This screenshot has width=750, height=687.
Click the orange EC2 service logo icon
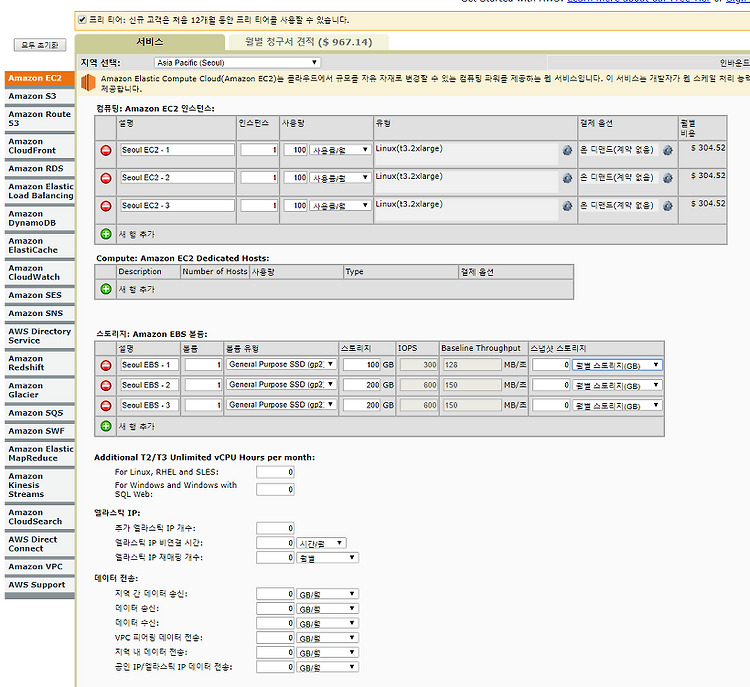point(88,82)
